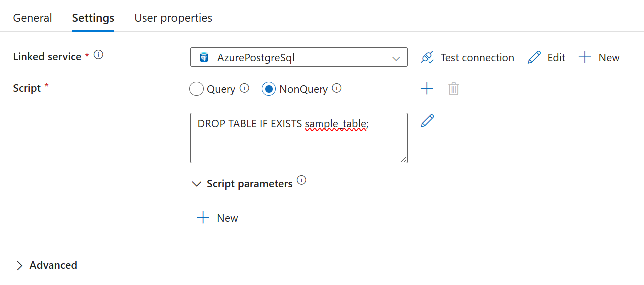The height and width of the screenshot is (285, 644).
Task: Select the Query radio button
Action: tap(197, 89)
